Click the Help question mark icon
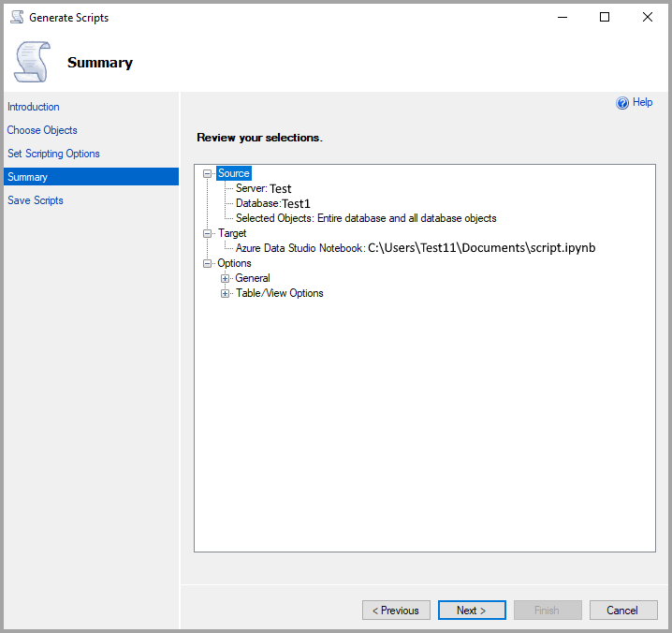The image size is (672, 633). 622,103
